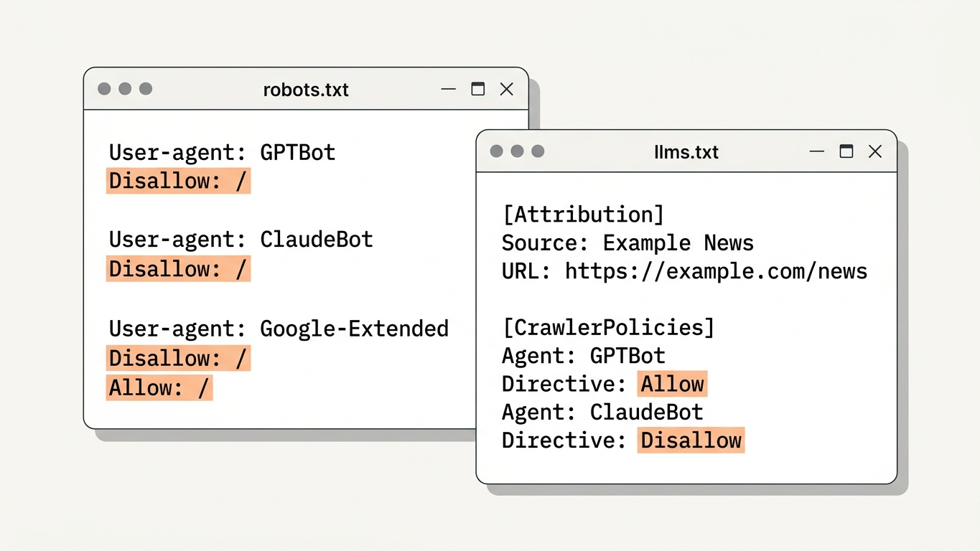Click the [CrawlerPolicies] section header
The width and height of the screenshot is (980, 551).
click(609, 328)
